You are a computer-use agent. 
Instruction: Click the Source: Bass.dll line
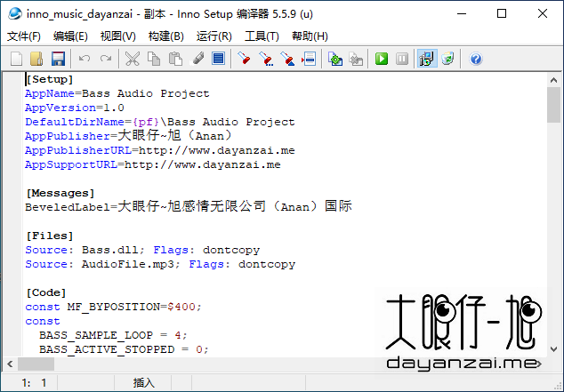tap(142, 250)
